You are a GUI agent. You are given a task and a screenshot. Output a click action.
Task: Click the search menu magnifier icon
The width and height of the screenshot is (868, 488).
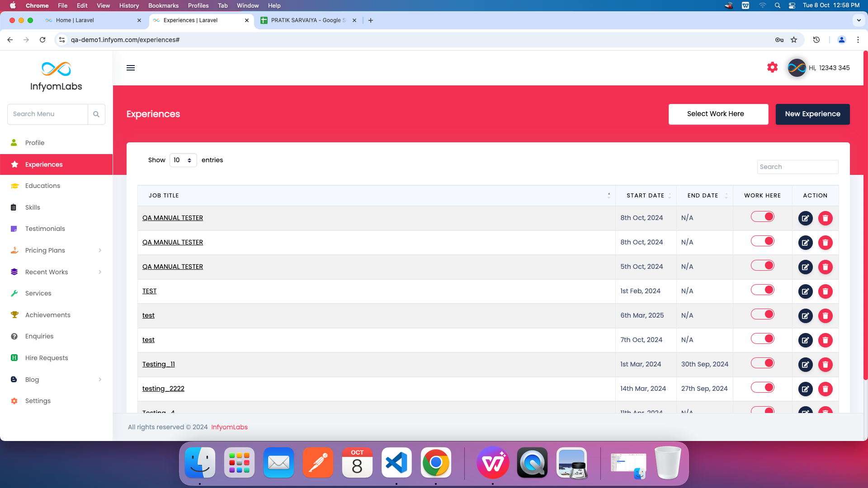(96, 114)
